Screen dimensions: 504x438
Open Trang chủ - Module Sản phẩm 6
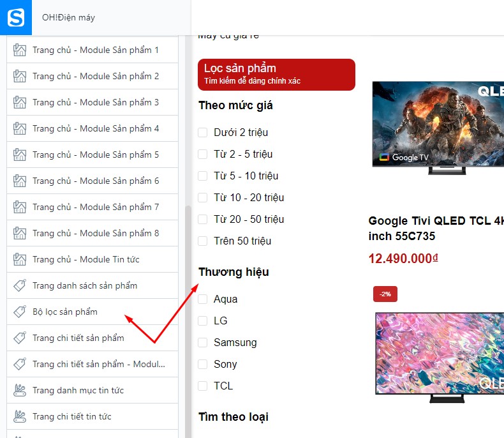[x=93, y=181]
